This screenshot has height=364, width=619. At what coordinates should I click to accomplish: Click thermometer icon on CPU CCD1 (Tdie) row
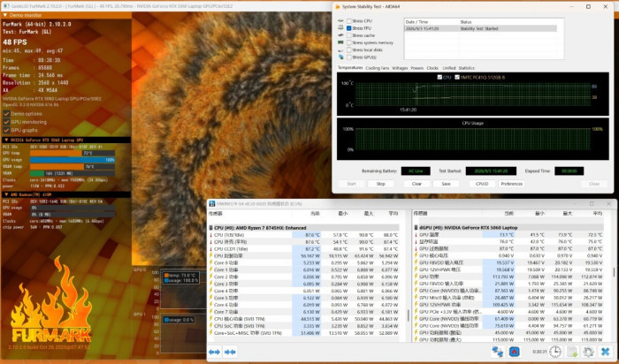click(x=210, y=249)
